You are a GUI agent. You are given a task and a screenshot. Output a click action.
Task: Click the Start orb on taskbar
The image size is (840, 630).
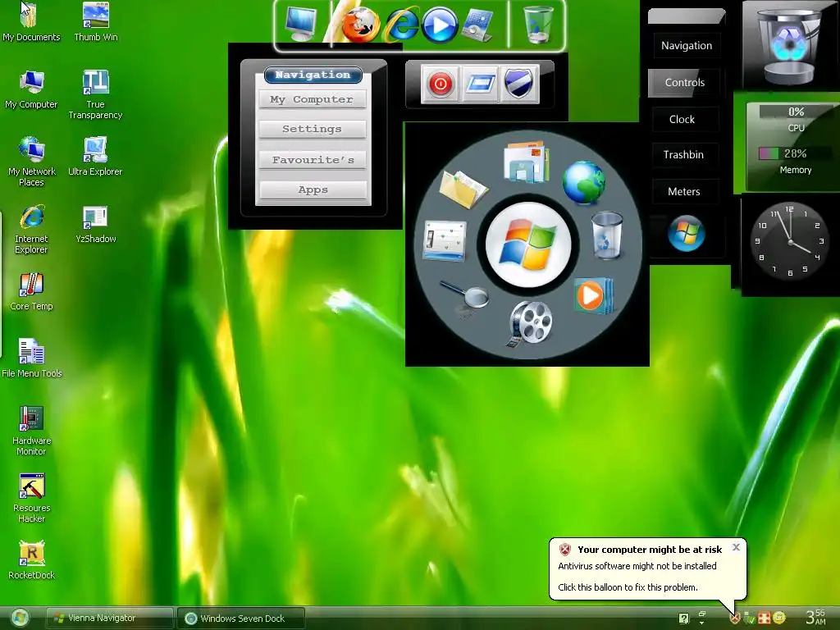(20, 619)
